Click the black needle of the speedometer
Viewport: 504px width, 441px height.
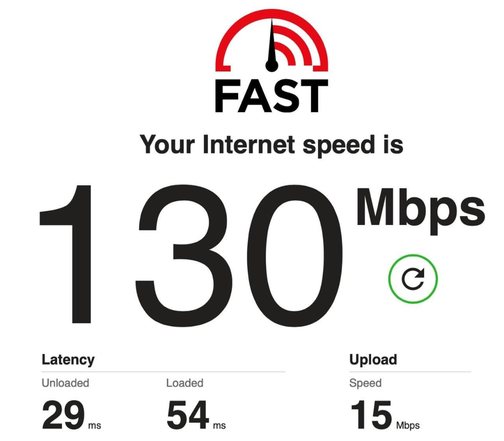pos(271,46)
